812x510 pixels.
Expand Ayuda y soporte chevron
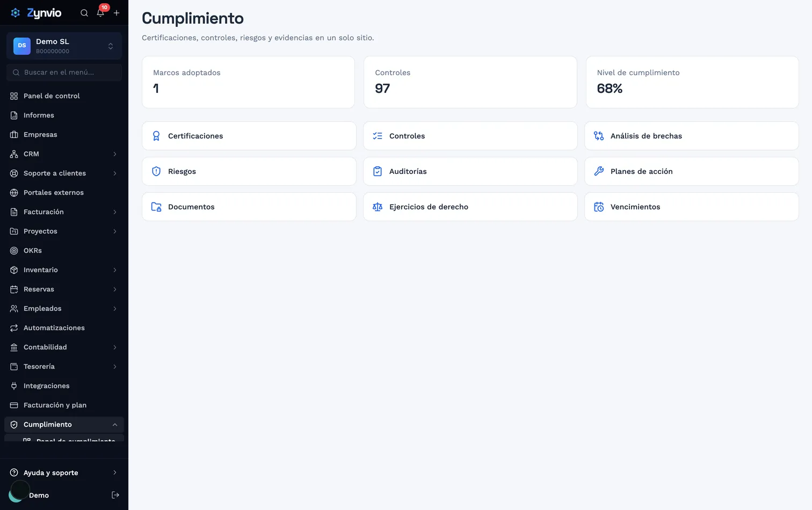(115, 472)
